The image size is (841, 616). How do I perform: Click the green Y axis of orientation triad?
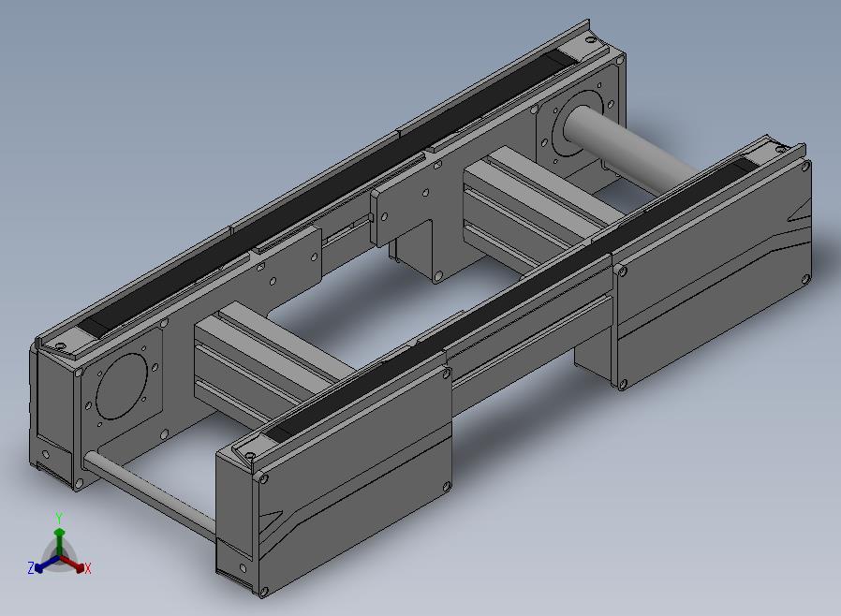coord(59,541)
